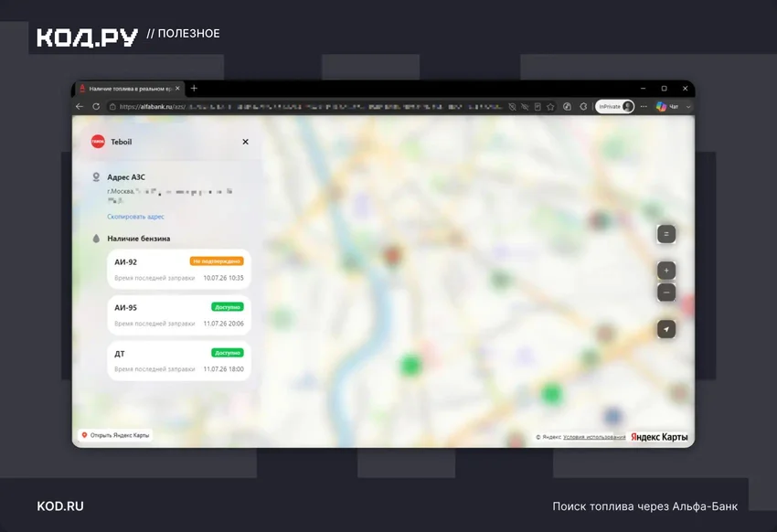The width and height of the screenshot is (777, 532).
Task: Expand the chevron next to Чат
Action: 688,107
